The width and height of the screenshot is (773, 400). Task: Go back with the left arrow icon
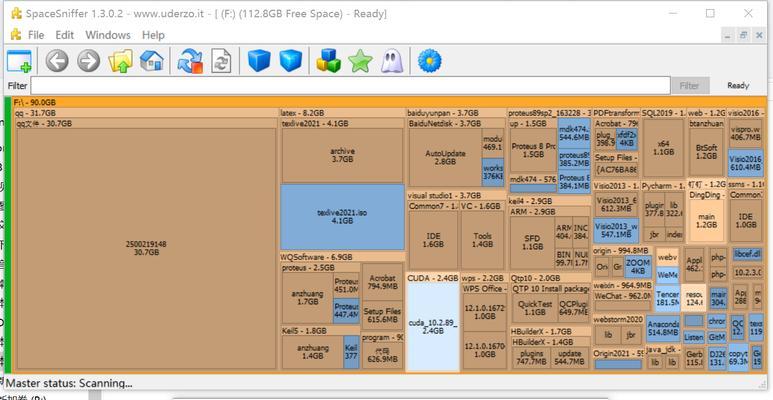tap(57, 62)
